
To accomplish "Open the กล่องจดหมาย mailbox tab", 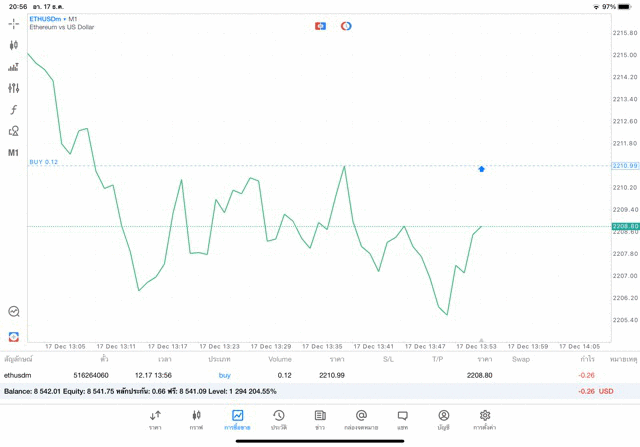I will point(361,419).
